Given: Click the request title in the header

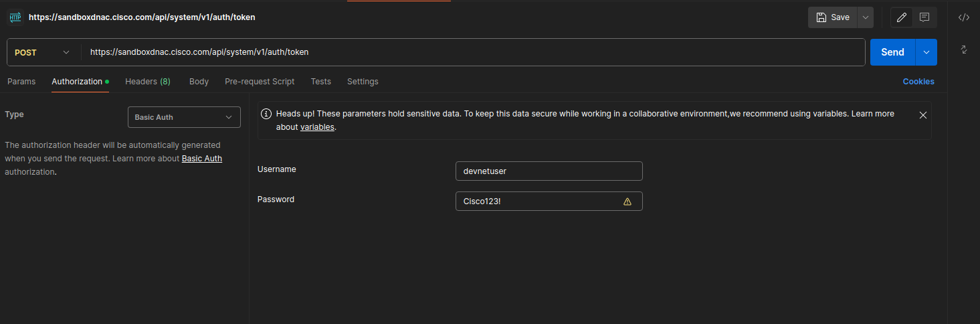Looking at the screenshot, I should (142, 17).
